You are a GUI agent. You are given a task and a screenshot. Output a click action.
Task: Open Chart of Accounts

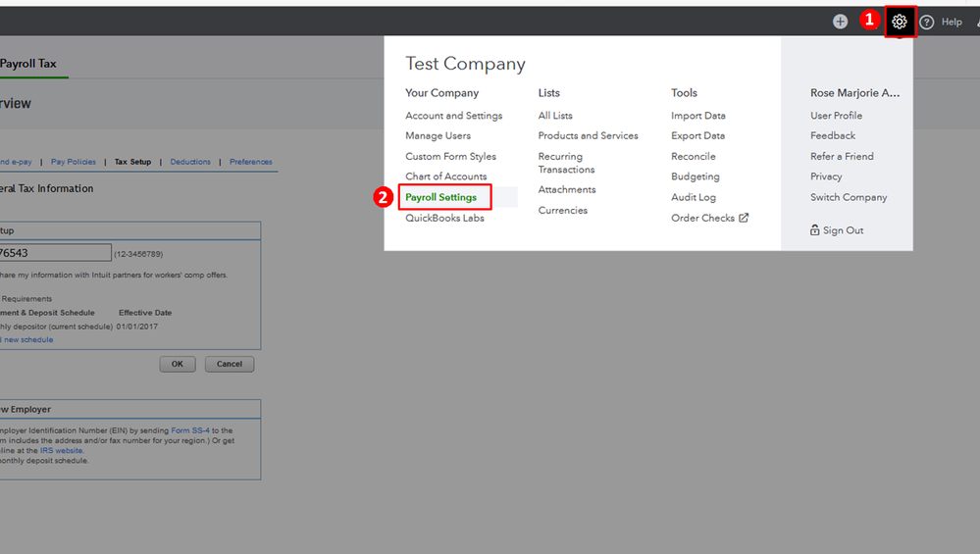click(445, 176)
